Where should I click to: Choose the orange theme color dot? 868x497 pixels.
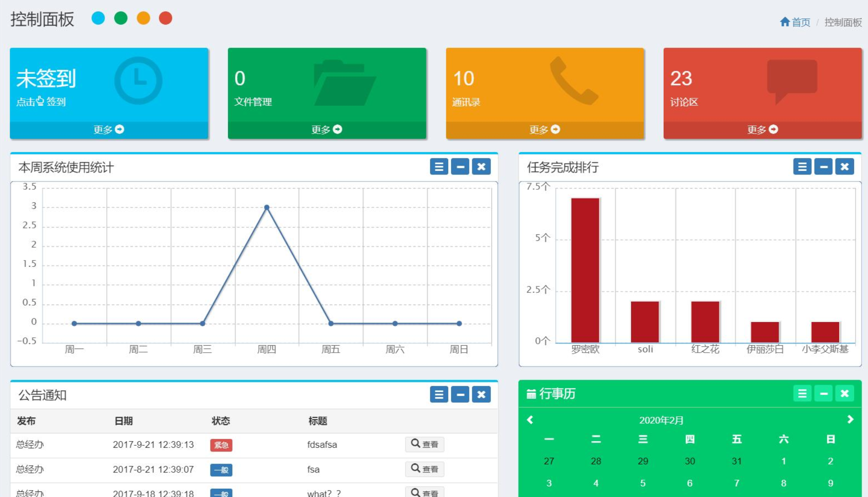(x=143, y=18)
